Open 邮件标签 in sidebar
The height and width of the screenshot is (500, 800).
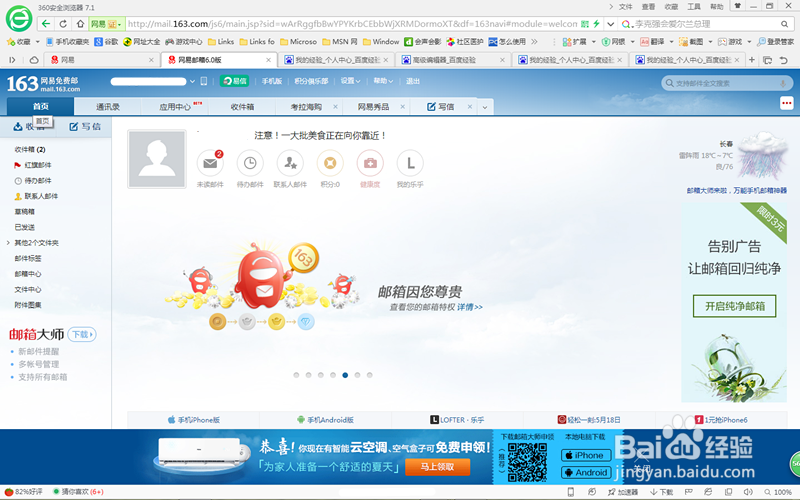tap(28, 258)
